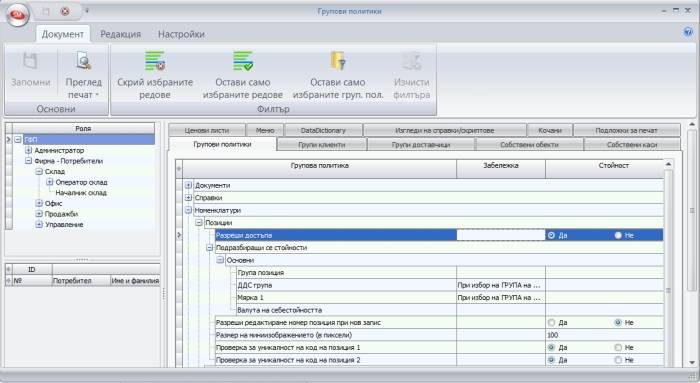This screenshot has width=700, height=383.
Task: Collapse the Основни node
Action: (220, 260)
